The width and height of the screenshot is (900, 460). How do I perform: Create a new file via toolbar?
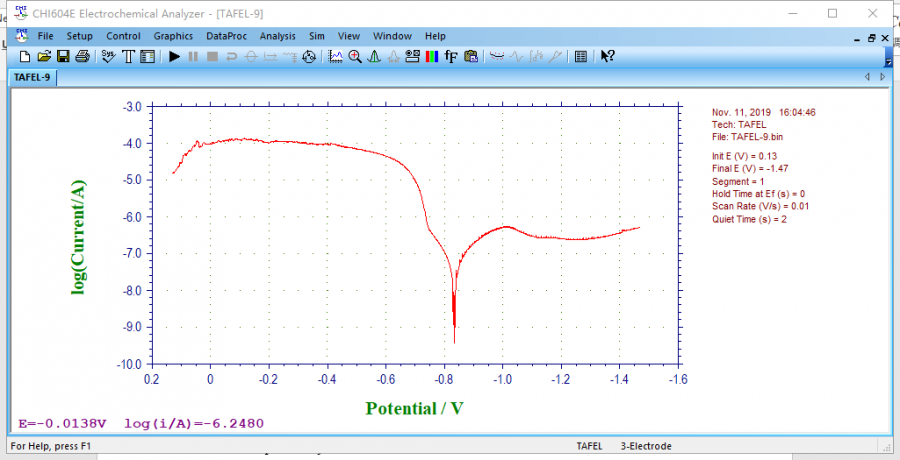coord(25,57)
